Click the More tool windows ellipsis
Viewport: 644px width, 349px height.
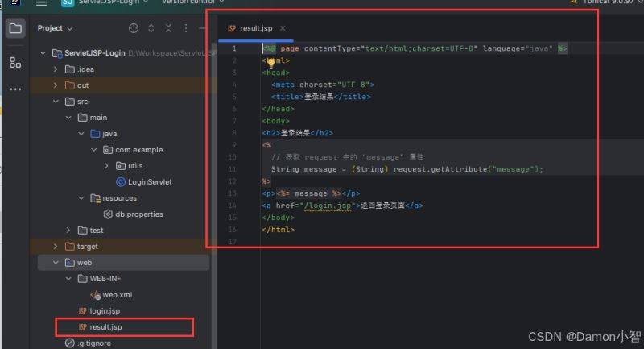14,88
